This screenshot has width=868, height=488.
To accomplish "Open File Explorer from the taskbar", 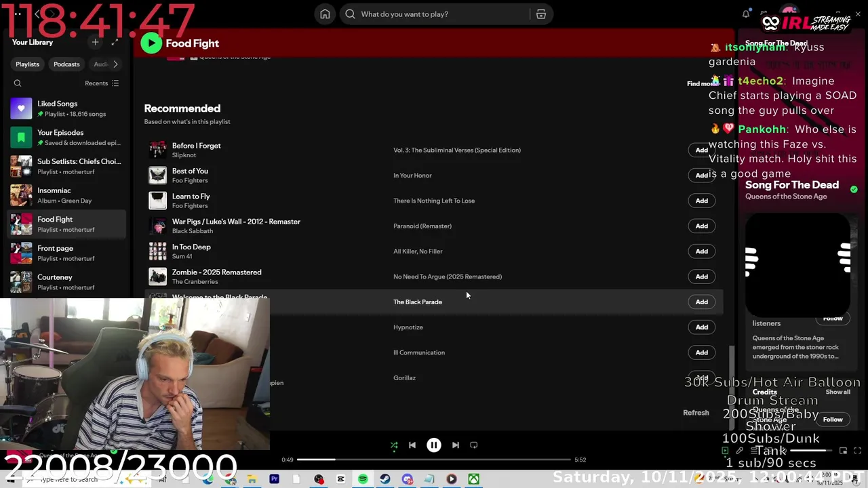I will 252,479.
